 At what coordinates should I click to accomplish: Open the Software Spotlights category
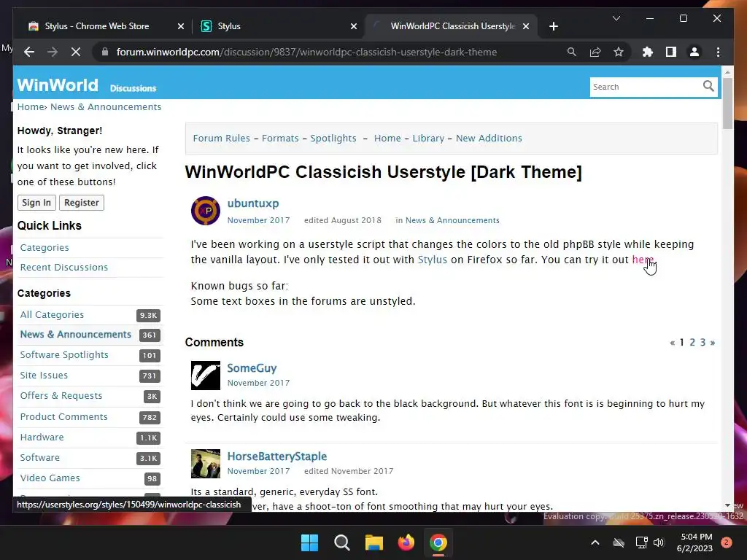64,355
